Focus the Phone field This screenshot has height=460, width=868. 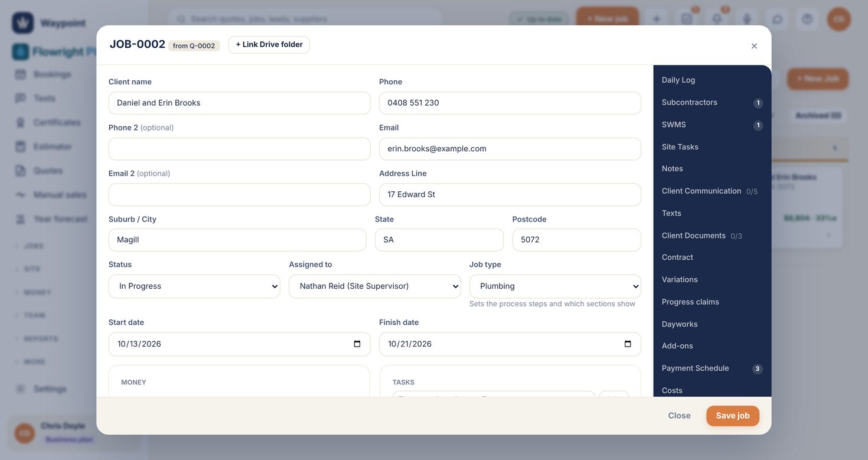(x=510, y=103)
